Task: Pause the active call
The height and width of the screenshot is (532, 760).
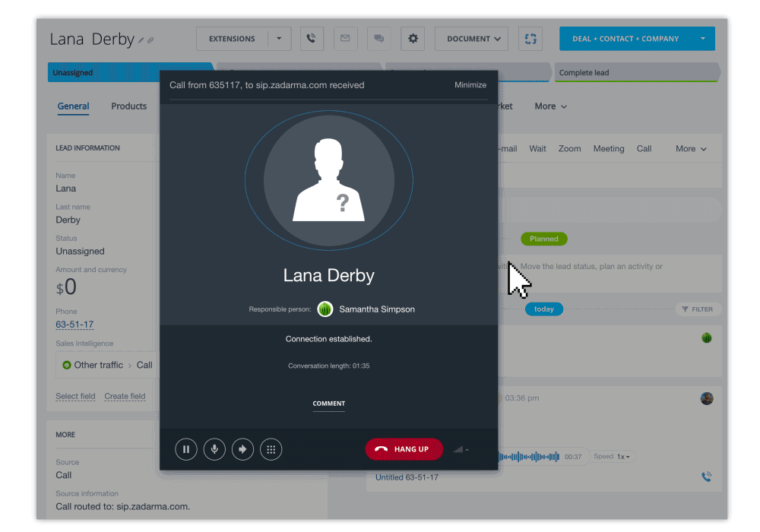Action: (x=186, y=449)
